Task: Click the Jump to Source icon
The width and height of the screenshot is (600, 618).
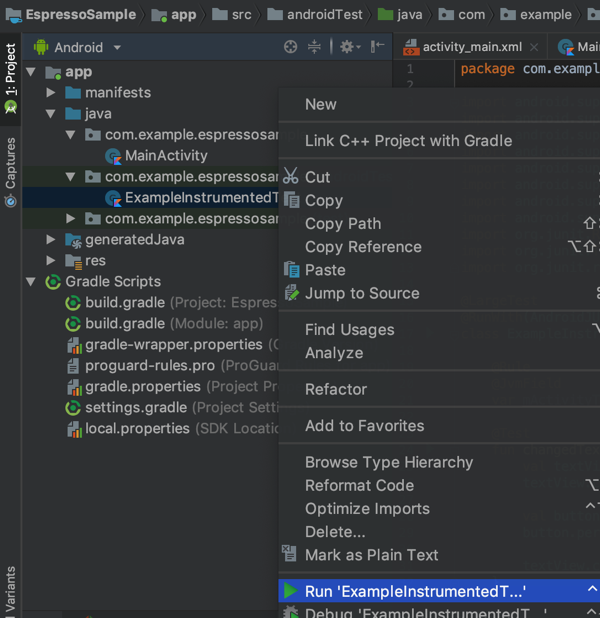Action: point(291,293)
